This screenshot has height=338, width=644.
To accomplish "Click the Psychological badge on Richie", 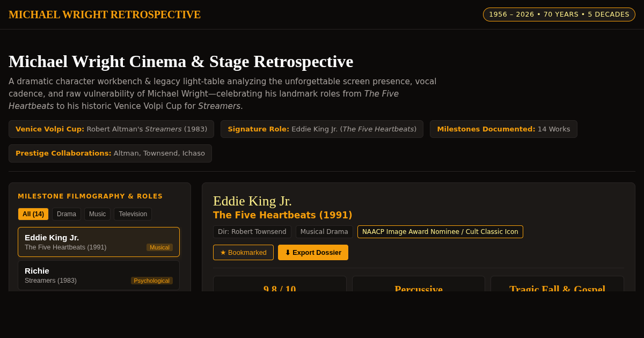I will click(152, 281).
